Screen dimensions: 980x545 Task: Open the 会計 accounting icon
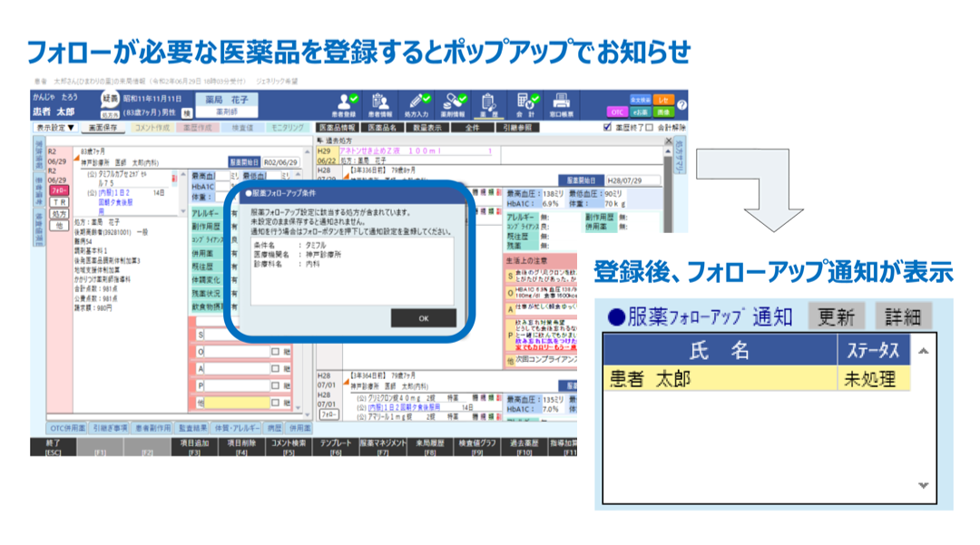tap(525, 105)
